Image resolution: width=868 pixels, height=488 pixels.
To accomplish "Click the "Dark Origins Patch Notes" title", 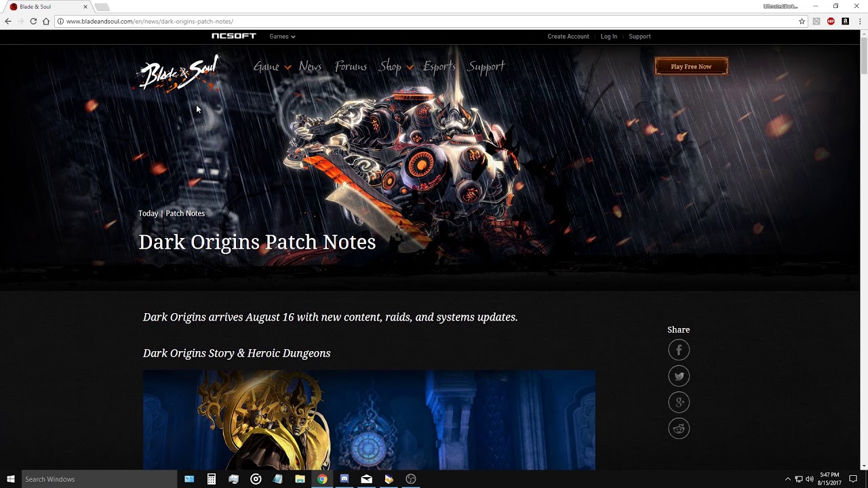I will click(257, 242).
